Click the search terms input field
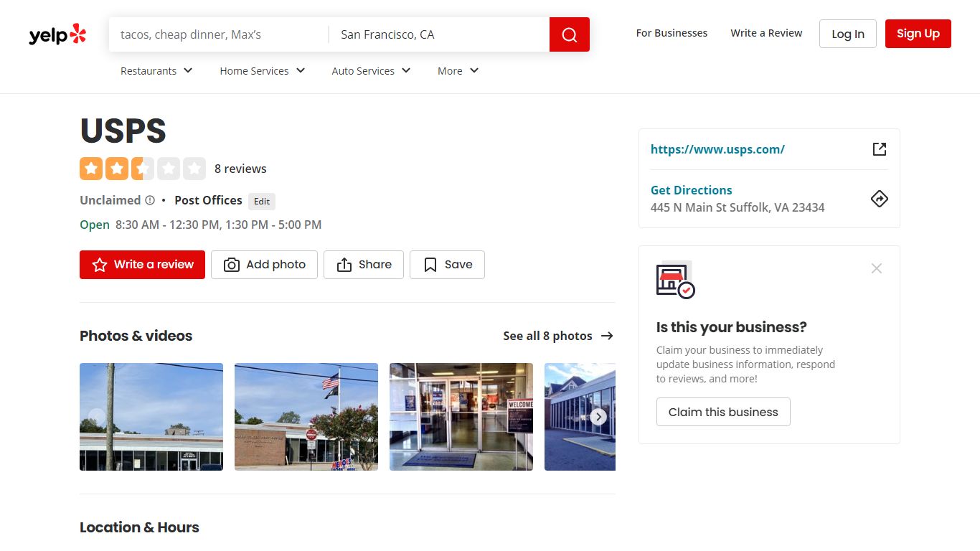Viewport: 980px width, 551px height. (x=219, y=34)
